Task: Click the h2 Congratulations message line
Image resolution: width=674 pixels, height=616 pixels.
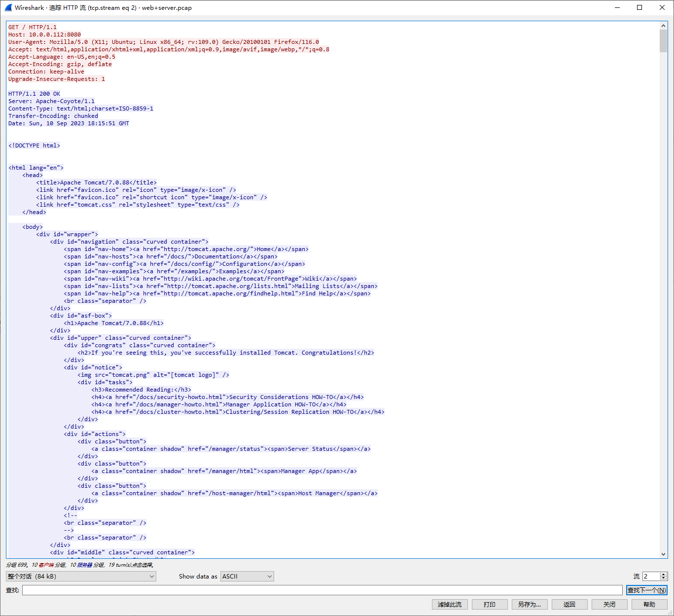Action: tap(226, 353)
